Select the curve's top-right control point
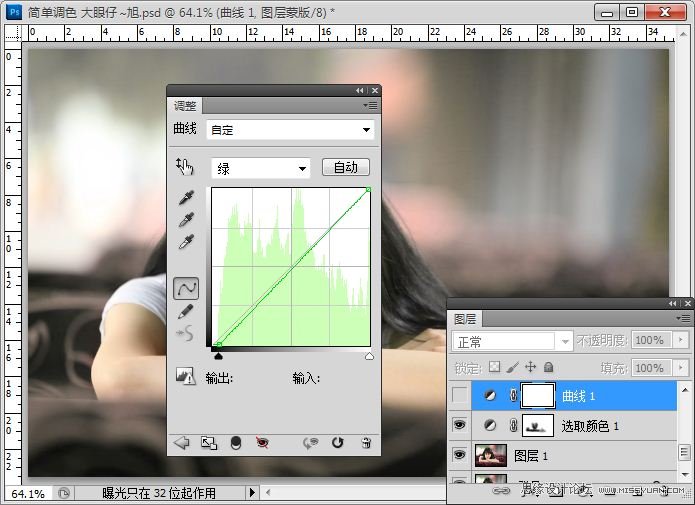Viewport: 695px width, 505px height. click(368, 190)
